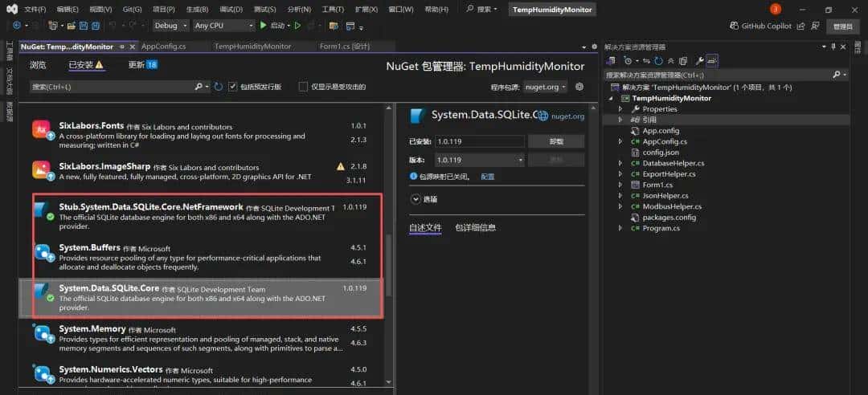
Task: Collapse the TempHumidityMonitor project node
Action: [x=612, y=98]
